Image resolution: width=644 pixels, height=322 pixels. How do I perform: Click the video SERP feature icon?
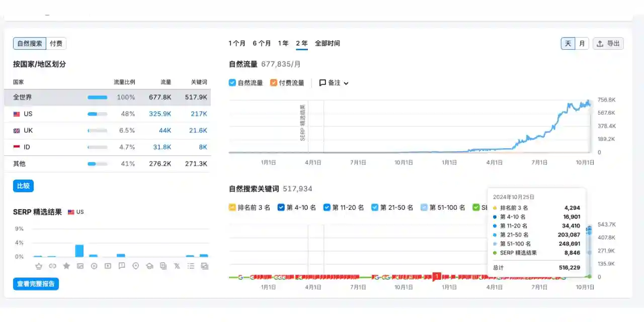point(94,266)
